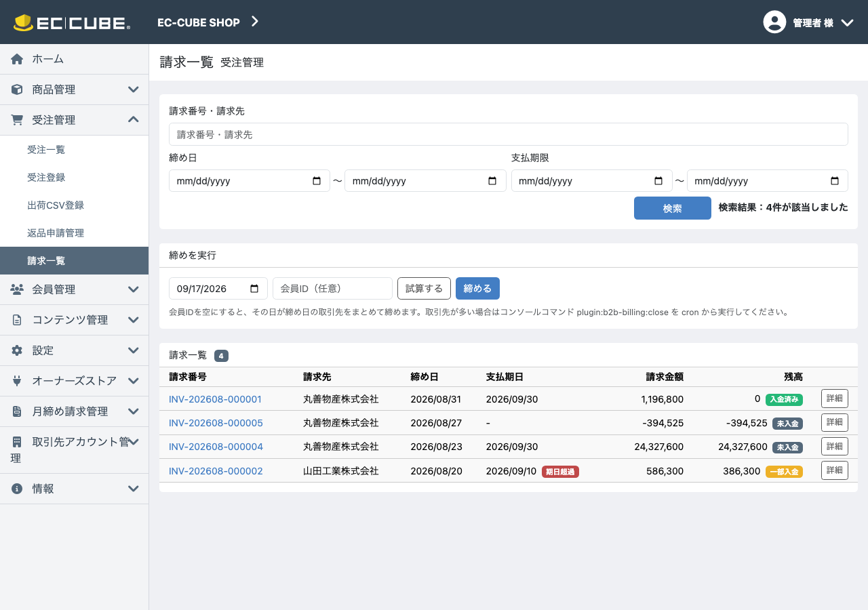The width and height of the screenshot is (868, 610).
Task: Click the information circle icon
Action: (x=17, y=489)
